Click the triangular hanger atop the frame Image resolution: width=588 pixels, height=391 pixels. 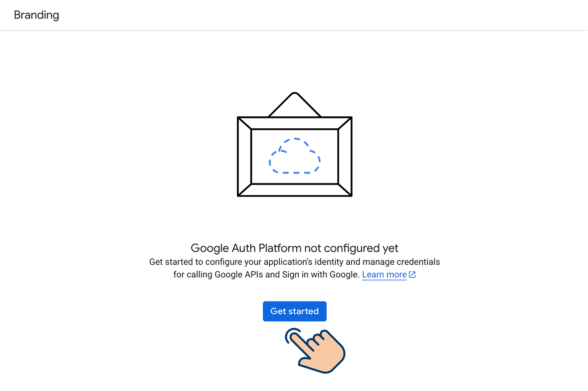tap(295, 104)
